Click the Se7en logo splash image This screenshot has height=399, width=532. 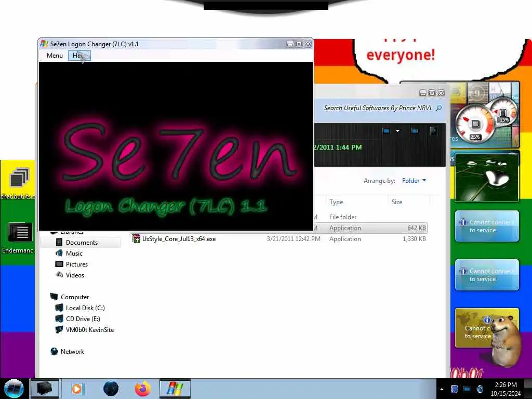pyautogui.click(x=176, y=146)
